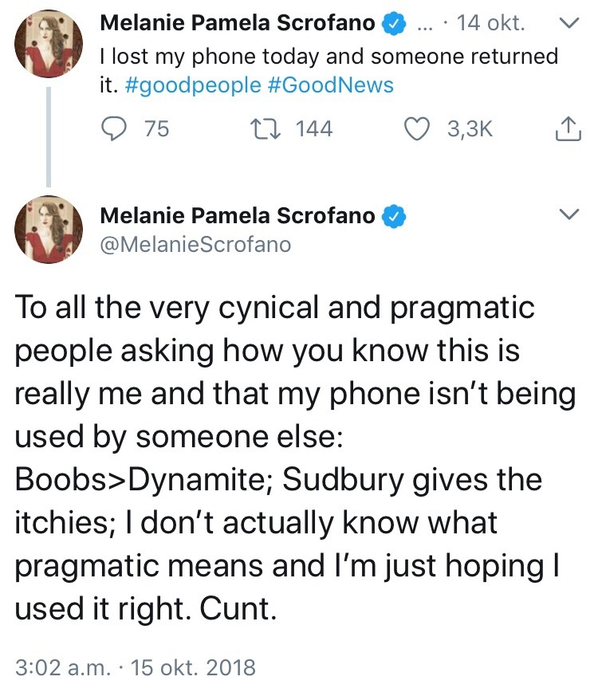Click the reply speech bubble icon
This screenshot has height=700, width=598.
[x=116, y=129]
